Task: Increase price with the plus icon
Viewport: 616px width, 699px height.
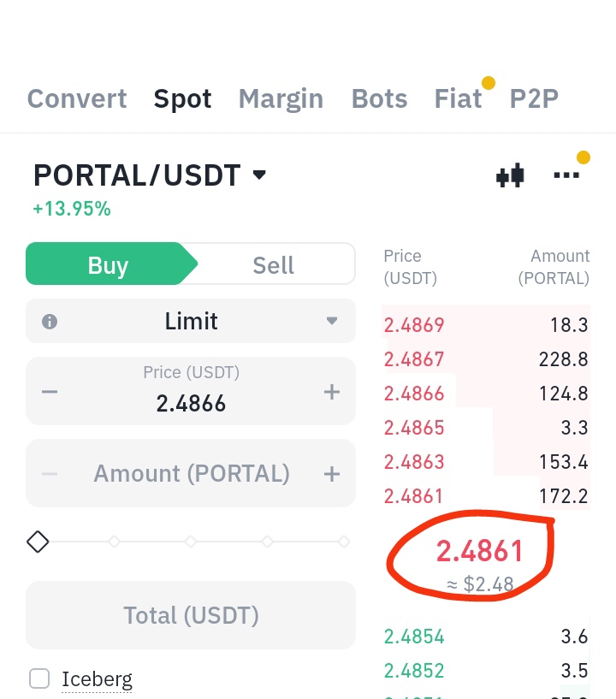Action: pos(332,392)
